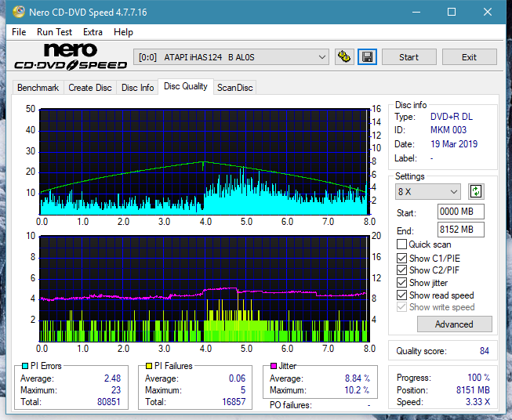Screen dimensions: 512x420
Task: Click the Start button
Action: pyautogui.click(x=409, y=57)
